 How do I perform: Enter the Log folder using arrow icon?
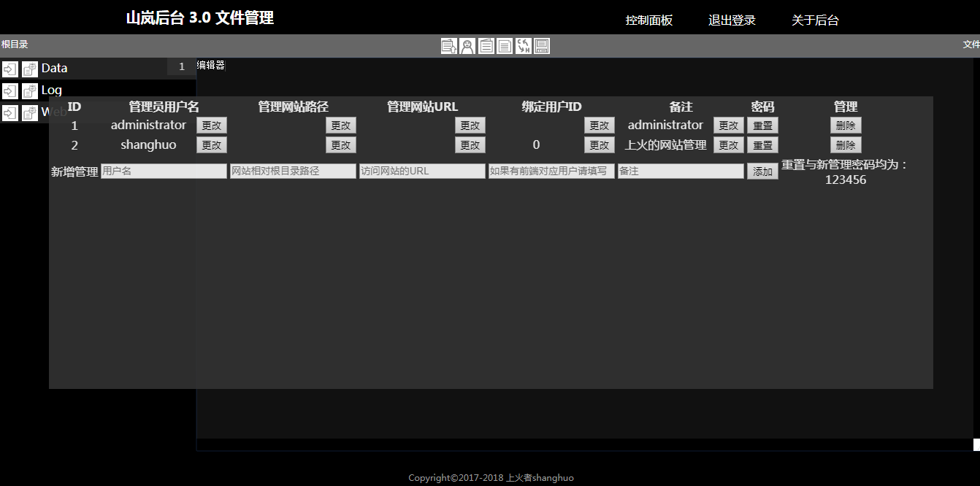click(x=10, y=91)
